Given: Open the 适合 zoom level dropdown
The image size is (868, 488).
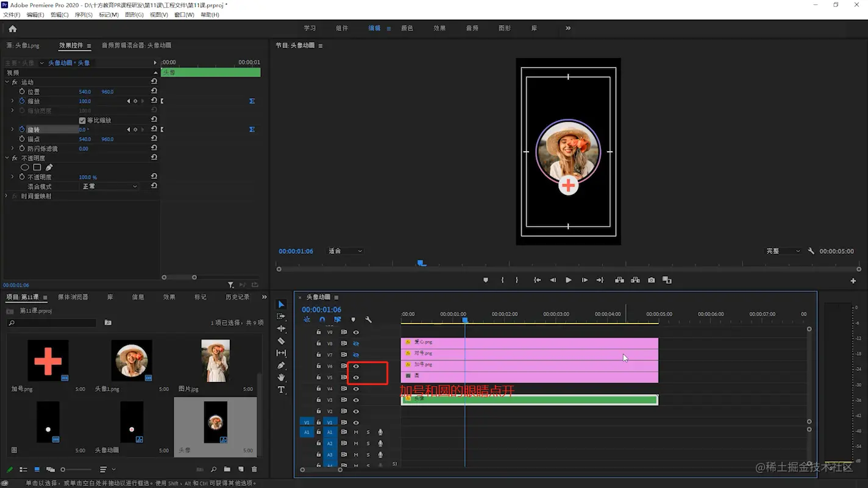Looking at the screenshot, I should (345, 251).
